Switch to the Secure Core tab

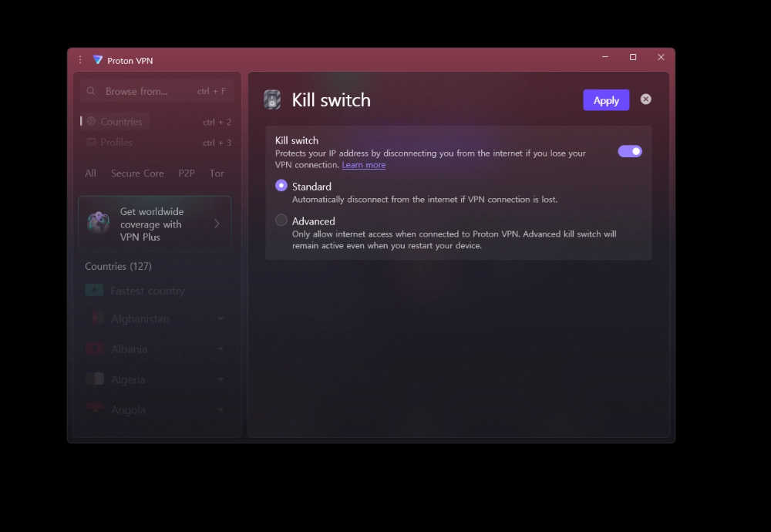pos(137,173)
